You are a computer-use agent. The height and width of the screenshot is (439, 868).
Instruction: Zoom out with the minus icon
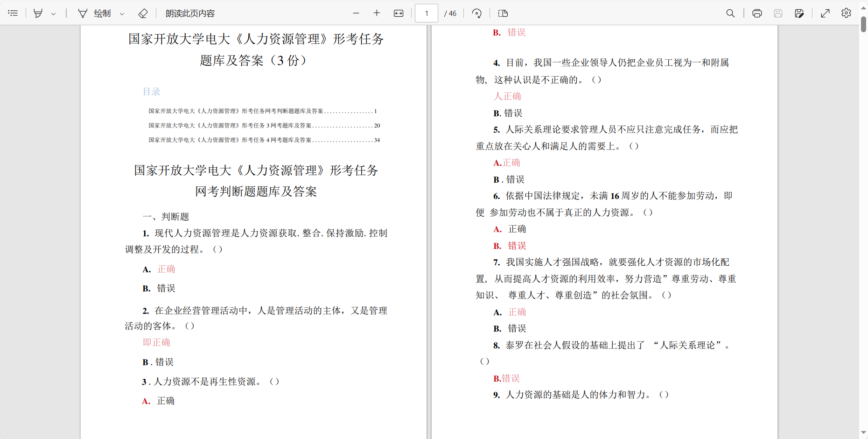pos(356,13)
